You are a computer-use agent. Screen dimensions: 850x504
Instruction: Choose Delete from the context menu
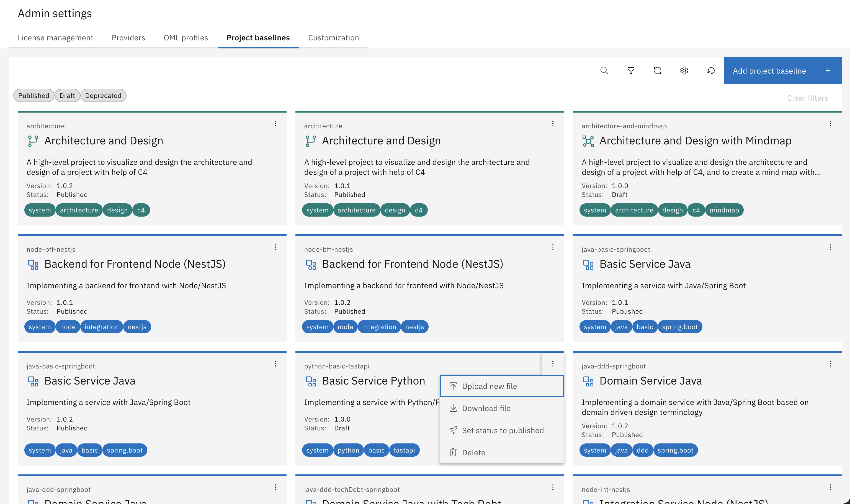pos(502,452)
